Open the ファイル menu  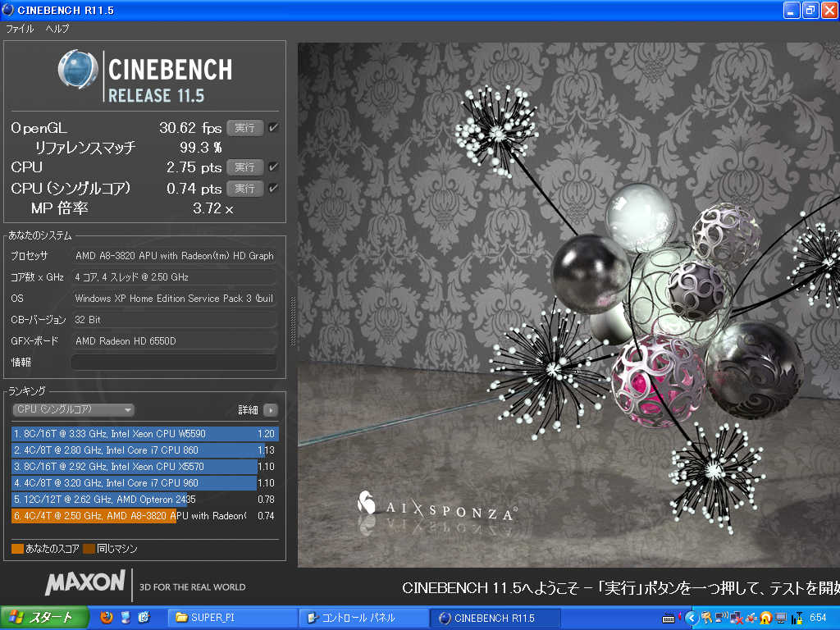20,29
